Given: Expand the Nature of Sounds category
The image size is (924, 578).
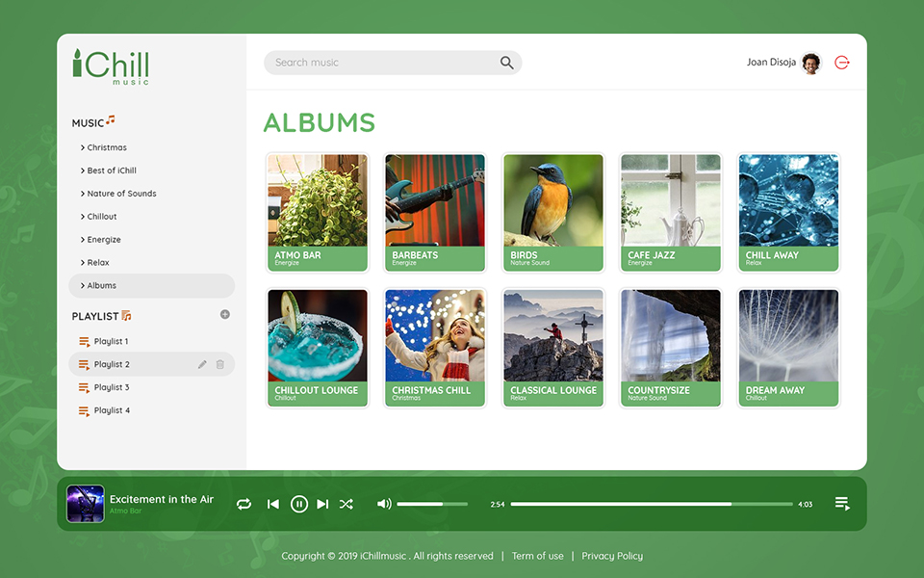Looking at the screenshot, I should tap(120, 194).
